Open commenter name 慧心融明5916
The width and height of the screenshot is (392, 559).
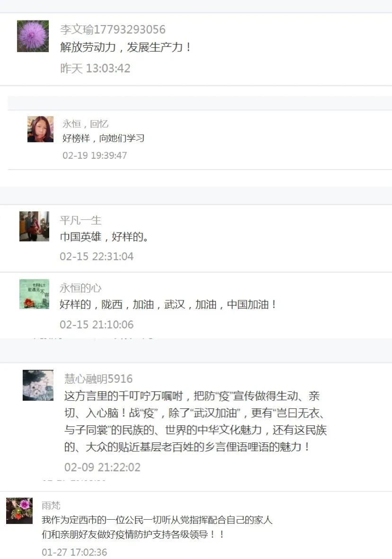98,379
